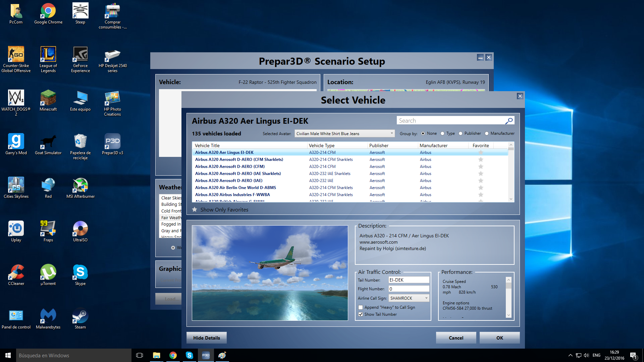Image resolution: width=644 pixels, height=362 pixels.
Task: Sort by Manufacturer column header
Action: (x=443, y=145)
